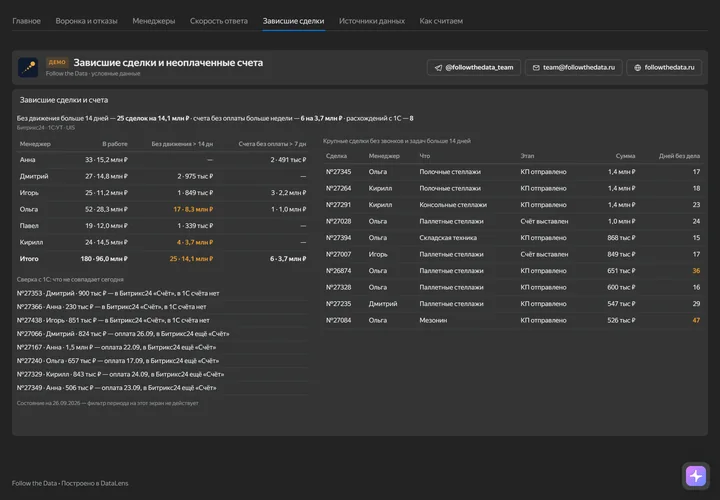Image resolution: width=720 pixels, height=500 pixels.
Task: Click the Менеджер column header in managers table
Action: pyautogui.click(x=35, y=144)
